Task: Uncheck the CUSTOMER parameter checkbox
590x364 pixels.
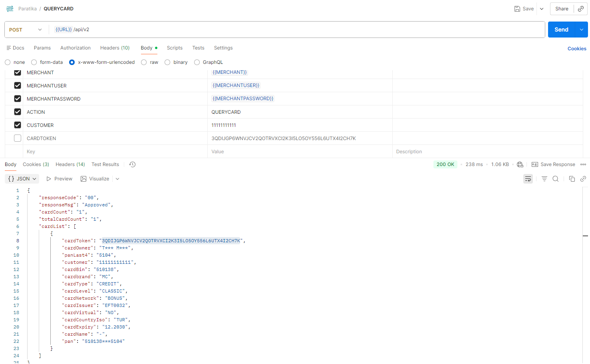Action: point(18,125)
